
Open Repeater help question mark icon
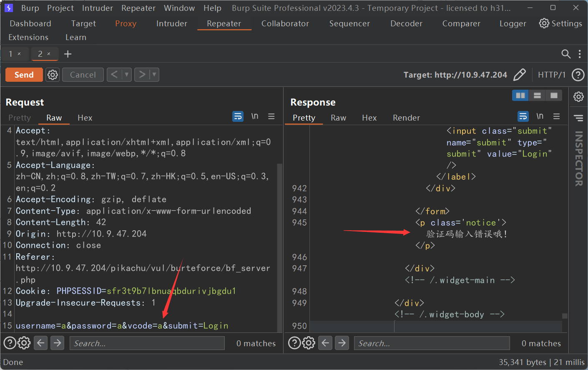click(578, 75)
